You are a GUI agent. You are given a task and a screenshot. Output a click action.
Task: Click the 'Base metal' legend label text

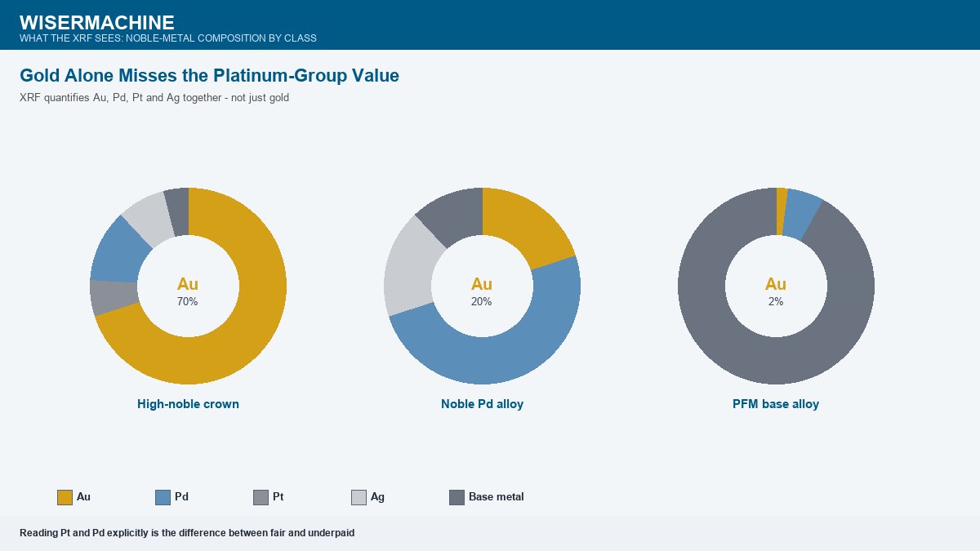click(497, 497)
